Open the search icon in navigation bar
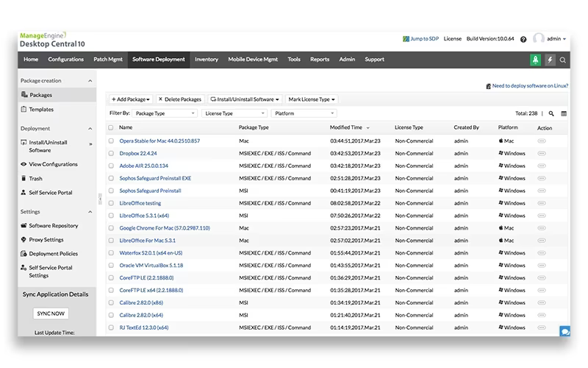This screenshot has width=588, height=368. pyautogui.click(x=562, y=60)
